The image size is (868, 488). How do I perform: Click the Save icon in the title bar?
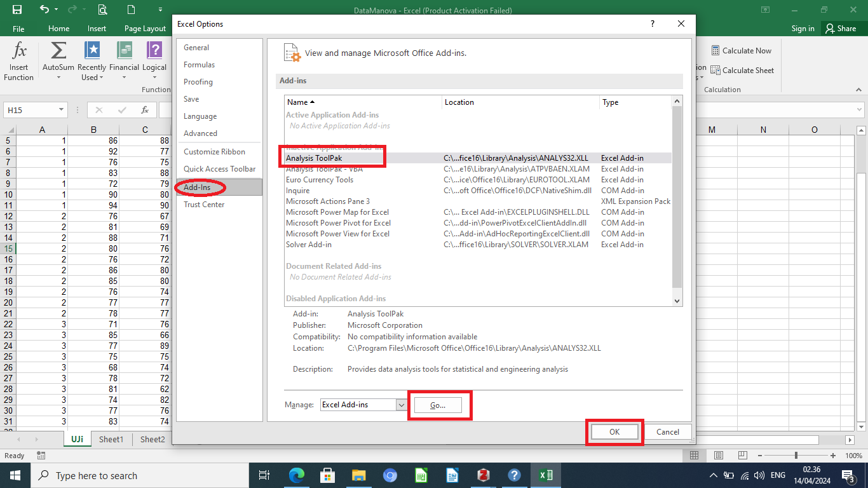click(17, 10)
